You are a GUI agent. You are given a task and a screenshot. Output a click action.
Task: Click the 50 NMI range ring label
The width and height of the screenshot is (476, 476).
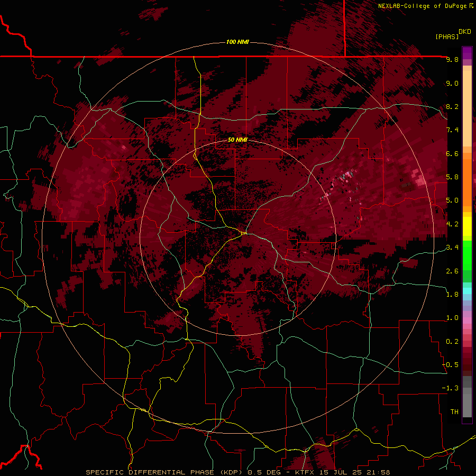coord(237,140)
